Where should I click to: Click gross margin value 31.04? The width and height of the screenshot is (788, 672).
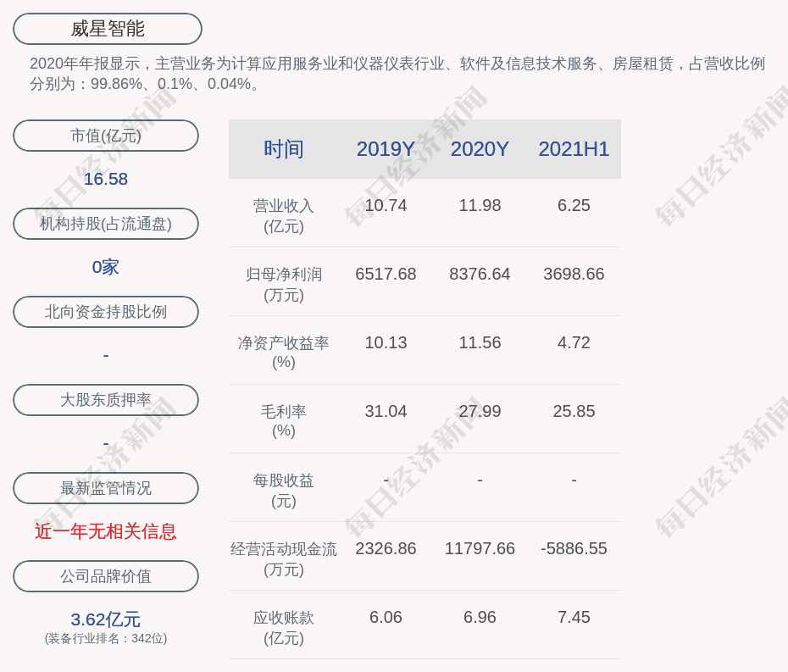click(386, 411)
